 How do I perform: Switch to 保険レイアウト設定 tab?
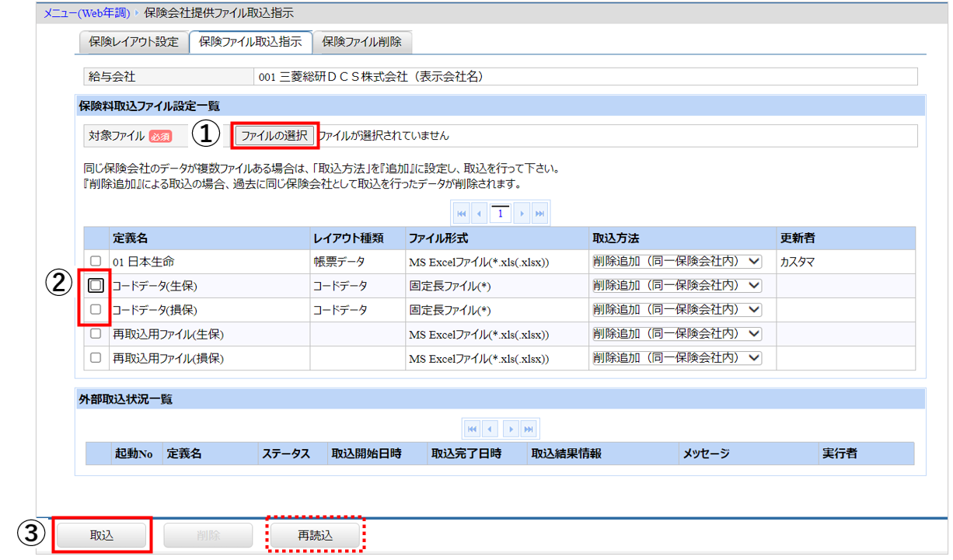(x=134, y=42)
